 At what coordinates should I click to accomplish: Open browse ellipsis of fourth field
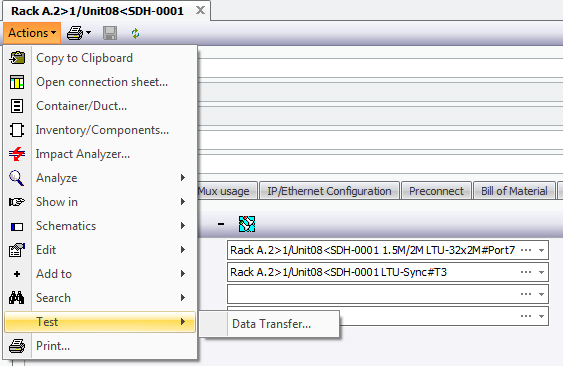point(526,316)
